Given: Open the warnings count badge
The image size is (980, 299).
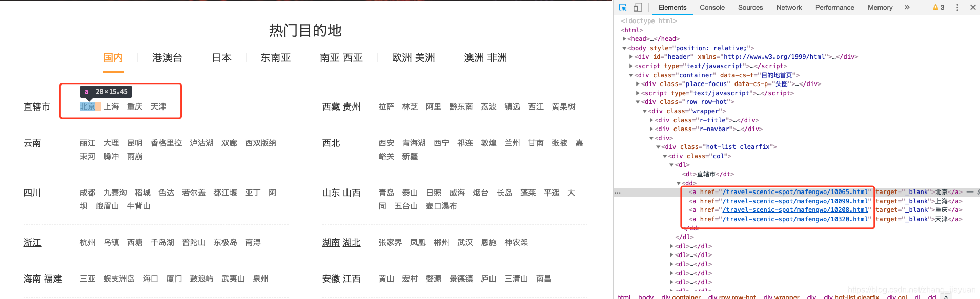Looking at the screenshot, I should pyautogui.click(x=938, y=7).
